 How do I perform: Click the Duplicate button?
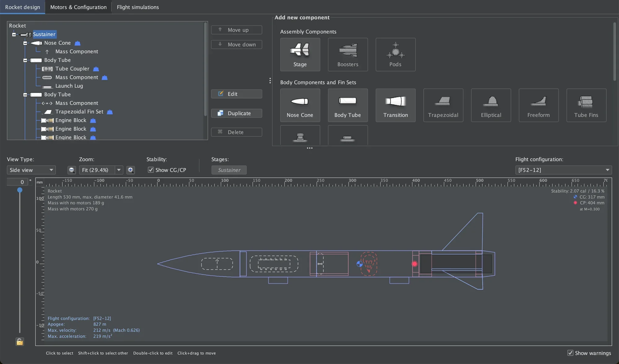[x=236, y=113]
